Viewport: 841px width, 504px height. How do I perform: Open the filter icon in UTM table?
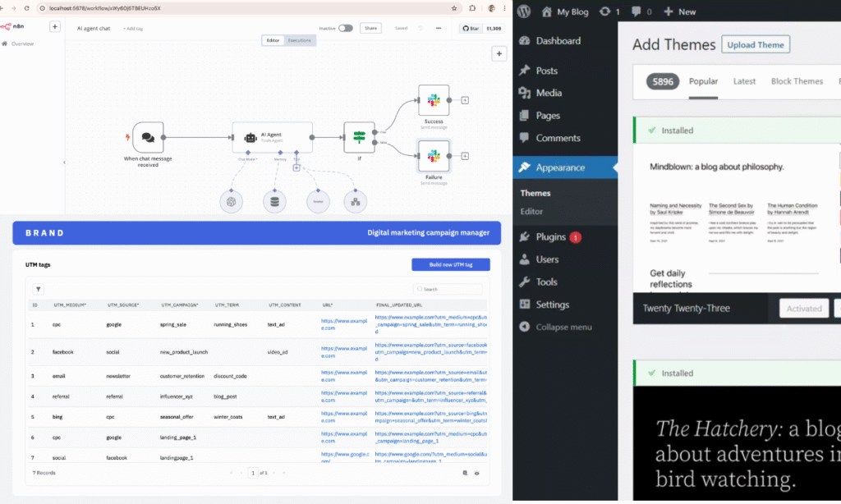(39, 289)
